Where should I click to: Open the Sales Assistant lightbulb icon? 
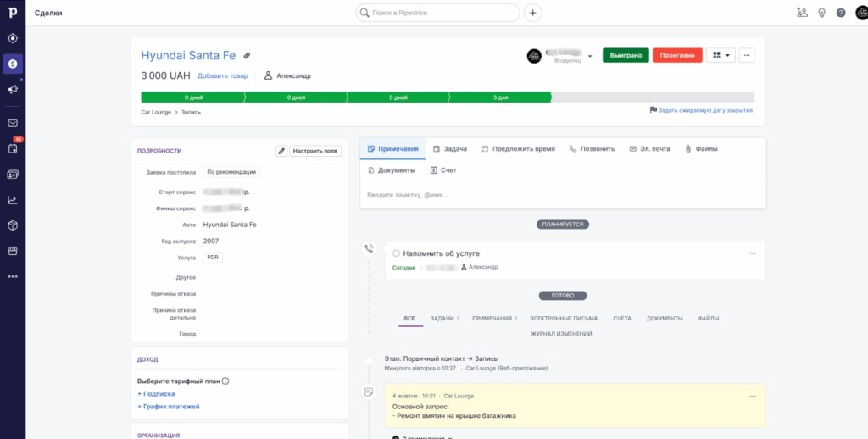coord(821,13)
